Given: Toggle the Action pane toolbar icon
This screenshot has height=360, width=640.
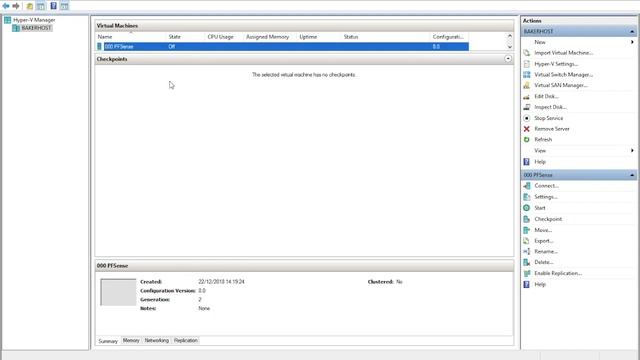Looking at the screenshot, I should tap(64, 6).
